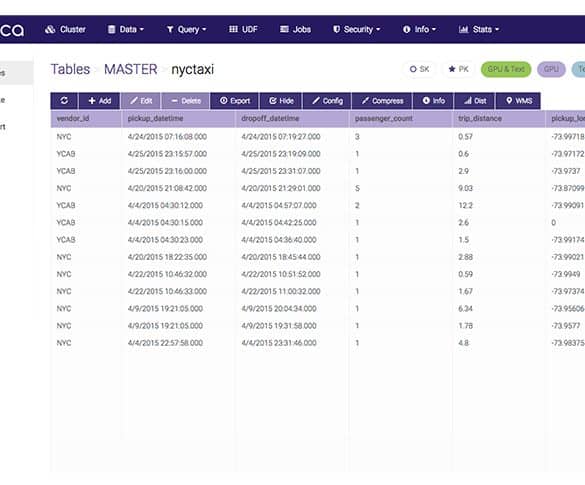The width and height of the screenshot is (585, 485).
Task: Click the UDF grid icon
Action: (x=233, y=29)
